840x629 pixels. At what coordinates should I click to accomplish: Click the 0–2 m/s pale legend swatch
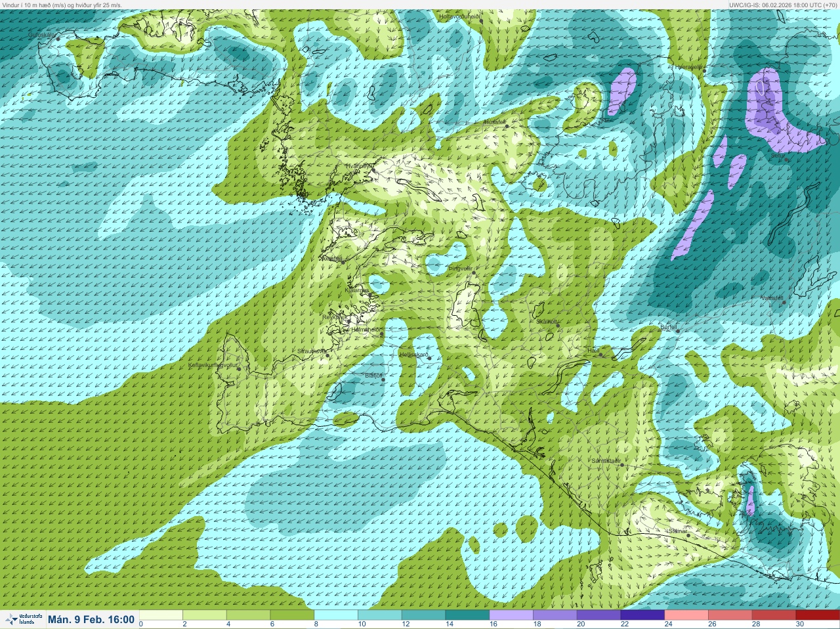click(x=161, y=615)
